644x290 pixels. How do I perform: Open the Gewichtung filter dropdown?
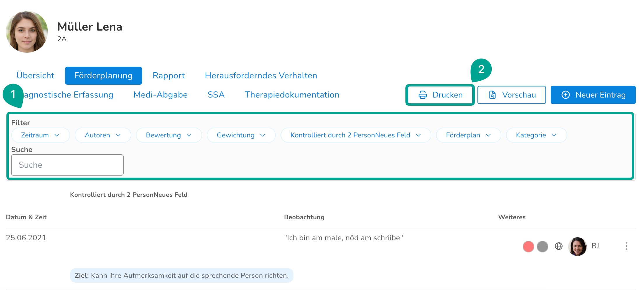tap(241, 135)
